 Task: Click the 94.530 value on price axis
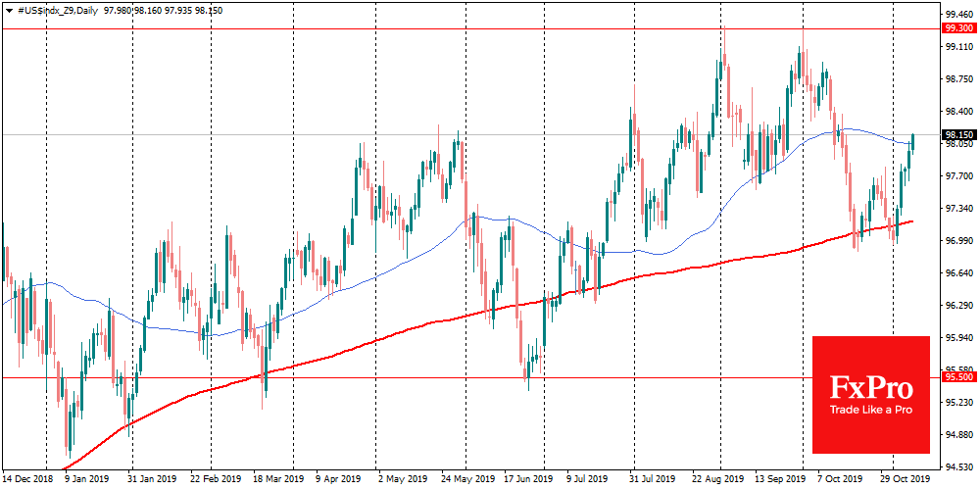[x=958, y=466]
